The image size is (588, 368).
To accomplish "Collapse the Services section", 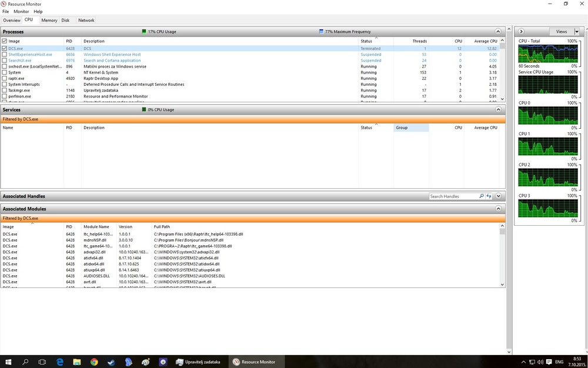I will coord(498,109).
